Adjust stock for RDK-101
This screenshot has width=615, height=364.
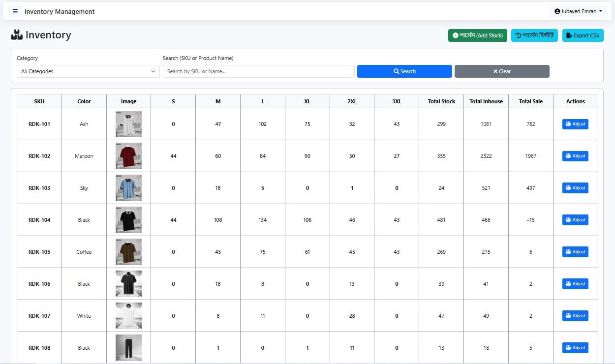pyautogui.click(x=575, y=124)
